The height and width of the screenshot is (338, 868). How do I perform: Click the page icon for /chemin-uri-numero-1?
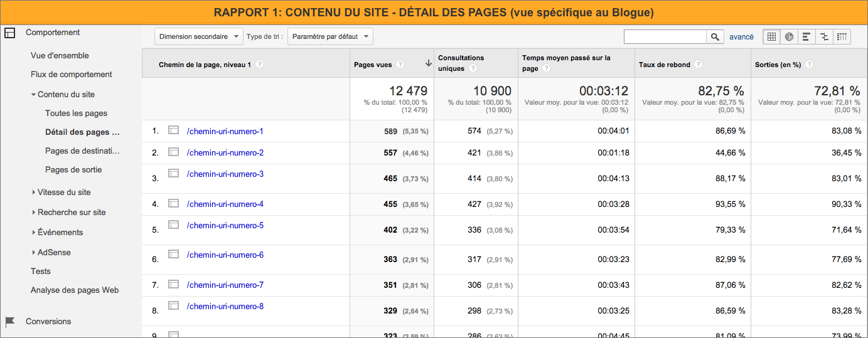pos(174,130)
